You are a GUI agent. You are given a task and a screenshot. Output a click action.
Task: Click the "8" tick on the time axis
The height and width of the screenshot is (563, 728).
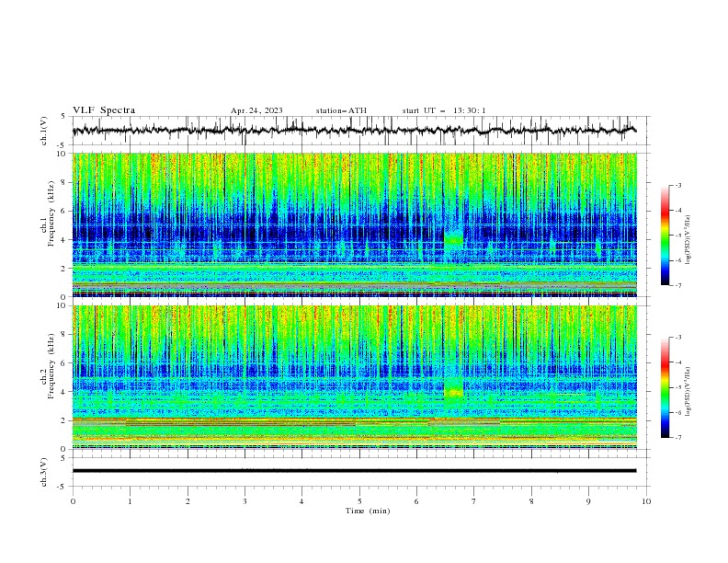[531, 501]
